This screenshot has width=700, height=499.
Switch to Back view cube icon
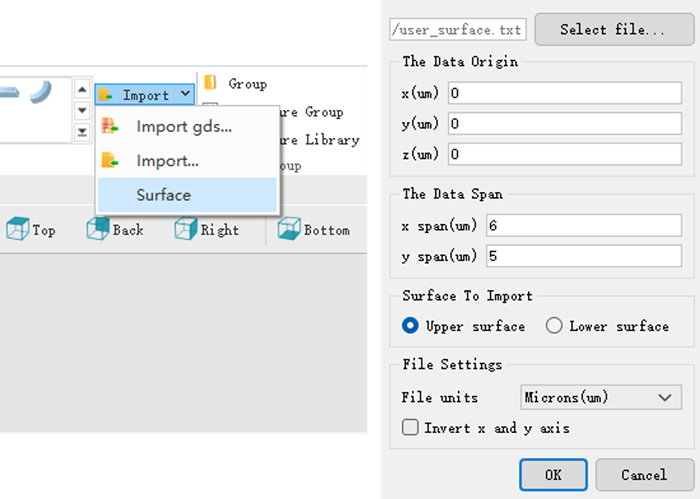click(98, 229)
